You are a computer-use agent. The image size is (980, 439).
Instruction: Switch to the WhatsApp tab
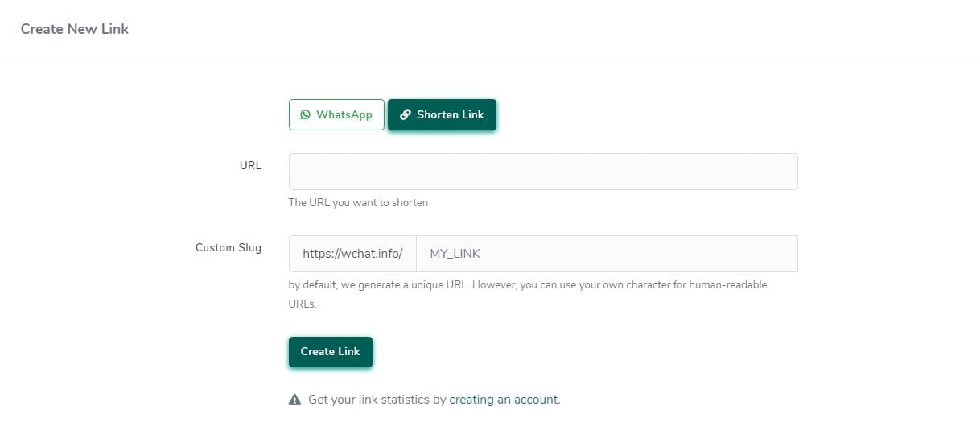pyautogui.click(x=336, y=114)
